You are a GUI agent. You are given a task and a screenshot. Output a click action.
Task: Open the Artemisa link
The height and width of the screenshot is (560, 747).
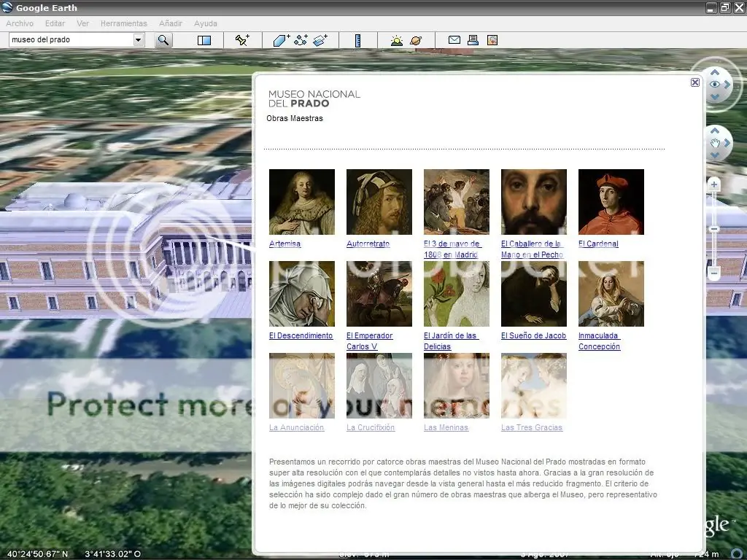click(285, 244)
